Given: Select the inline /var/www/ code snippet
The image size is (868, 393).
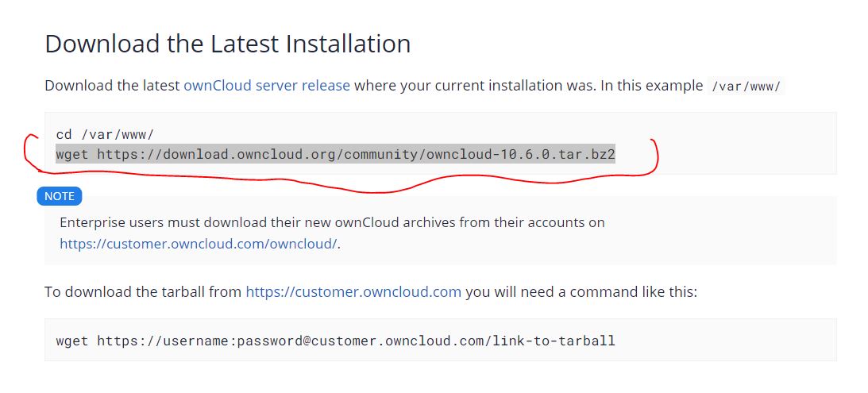Looking at the screenshot, I should click(x=746, y=87).
